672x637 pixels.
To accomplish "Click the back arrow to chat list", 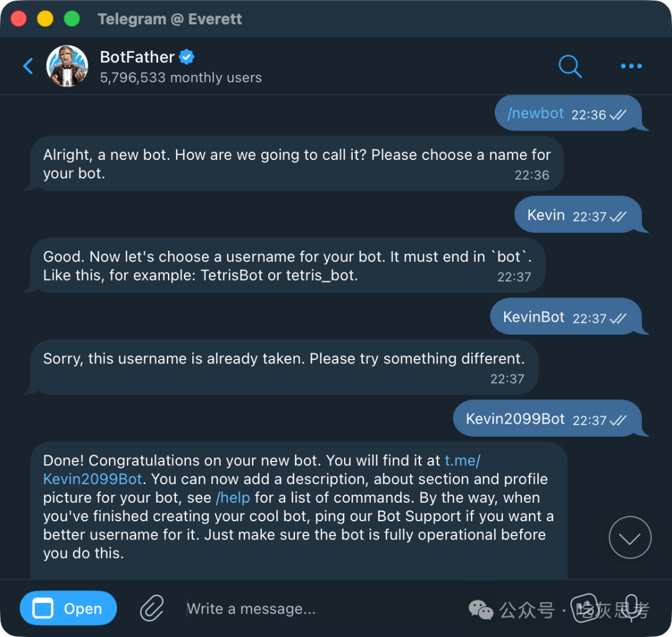I will [28, 66].
